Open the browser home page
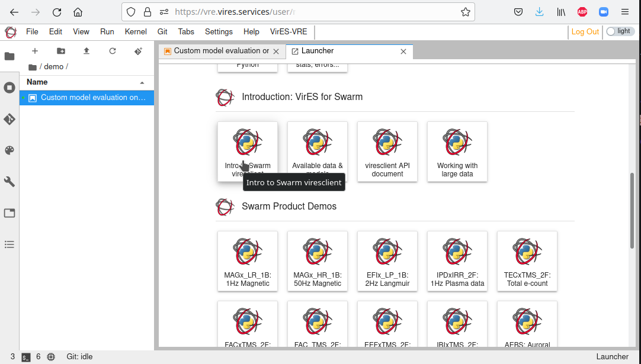This screenshot has width=641, height=364. (x=78, y=12)
